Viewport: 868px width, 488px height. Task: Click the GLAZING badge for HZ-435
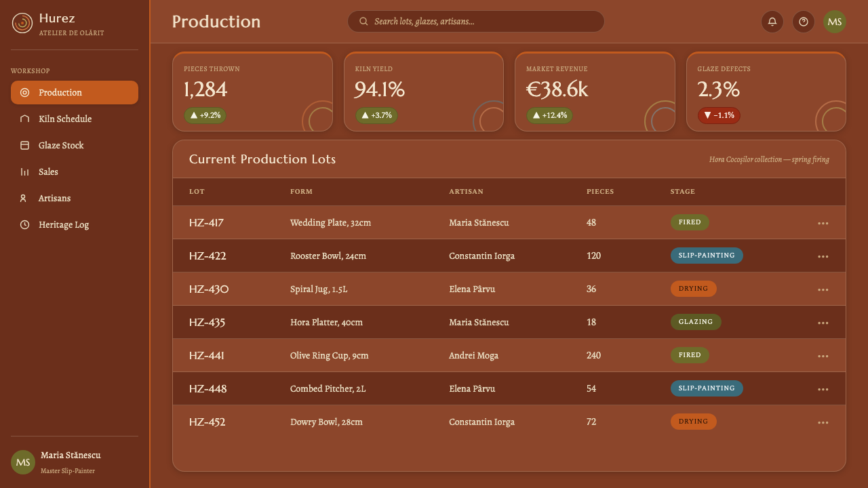(696, 322)
